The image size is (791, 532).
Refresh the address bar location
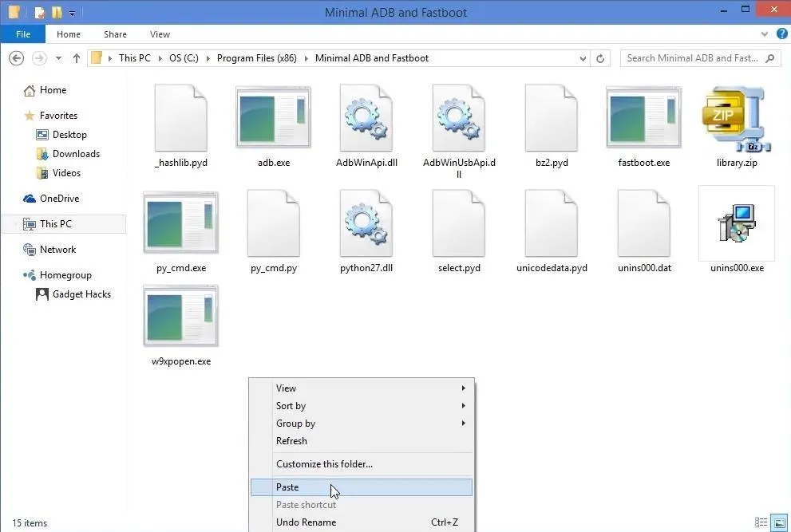click(599, 58)
